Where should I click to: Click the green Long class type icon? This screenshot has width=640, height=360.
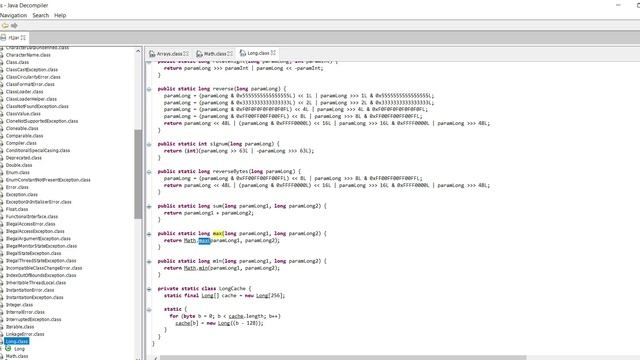tap(8, 349)
